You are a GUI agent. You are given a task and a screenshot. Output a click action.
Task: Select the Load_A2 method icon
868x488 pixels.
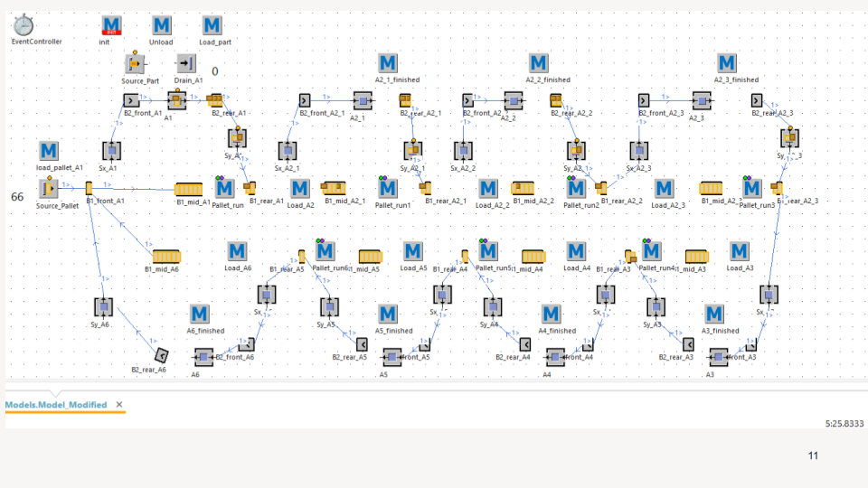[x=300, y=189]
